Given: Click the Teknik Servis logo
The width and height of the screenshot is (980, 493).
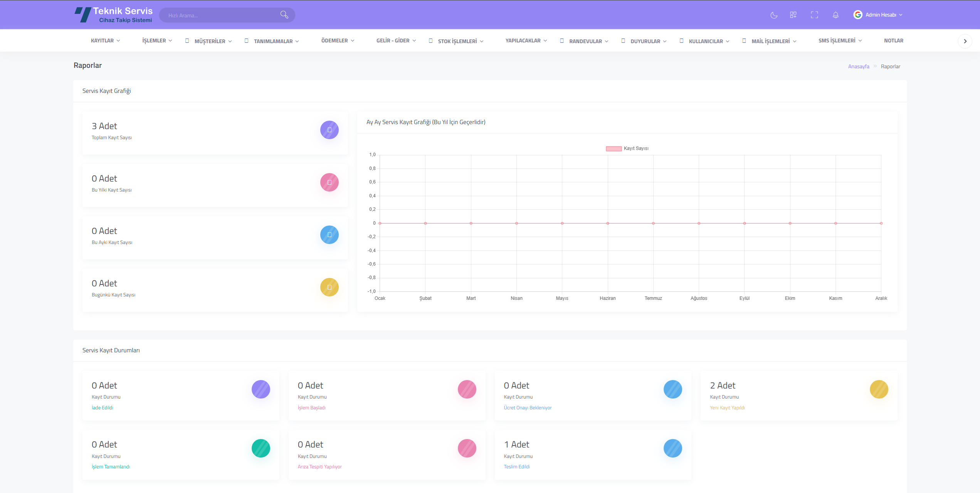Looking at the screenshot, I should click(114, 15).
